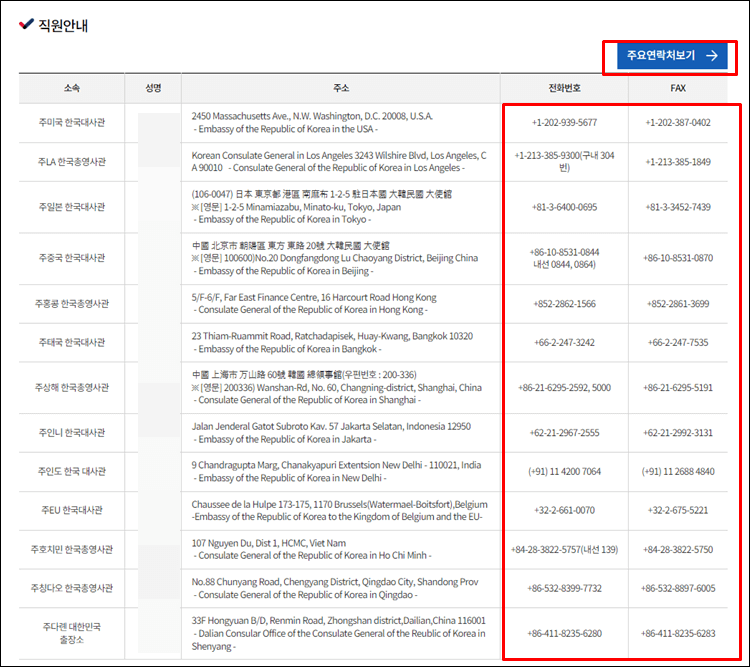Click the 소속 column header

(72, 88)
